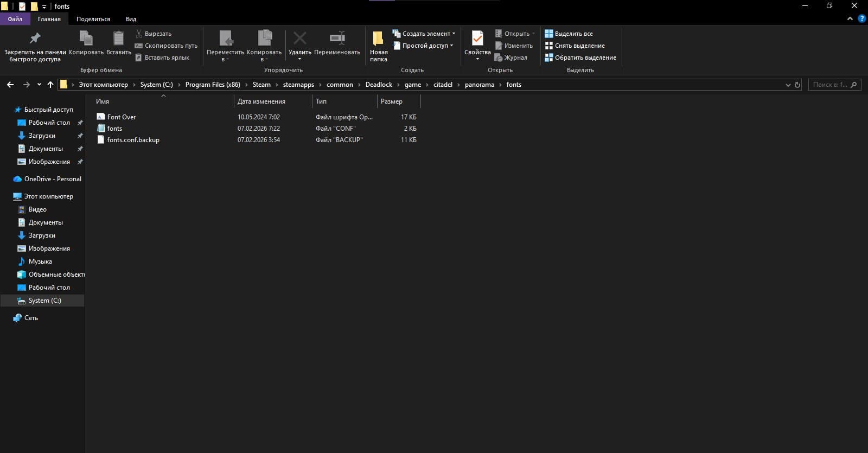
Task: Click Изменить in ribbon
Action: pyautogui.click(x=514, y=46)
